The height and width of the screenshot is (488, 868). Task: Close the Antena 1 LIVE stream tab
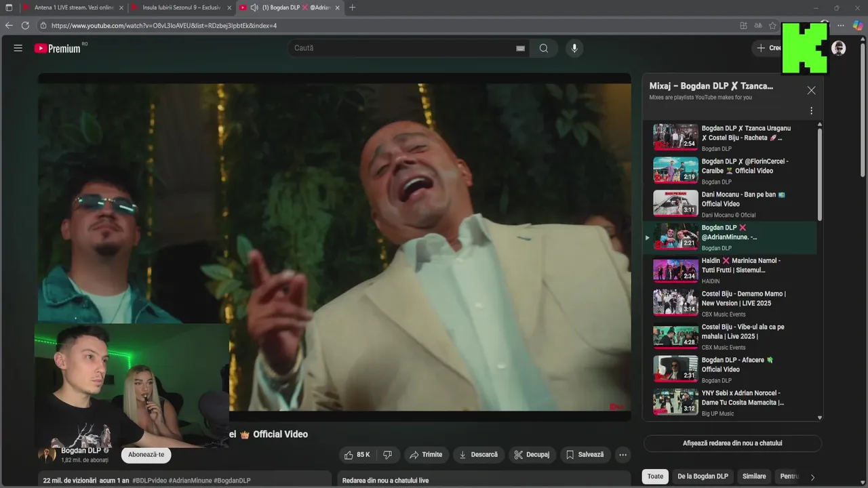coord(121,7)
